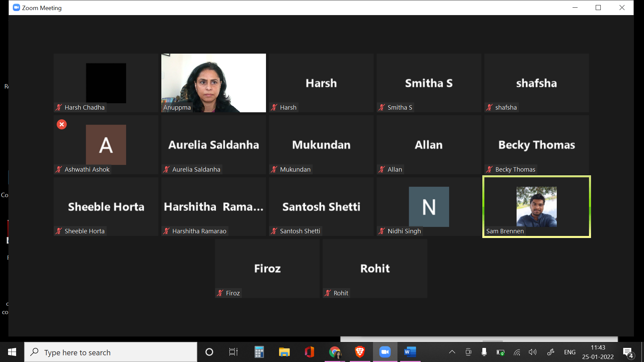Click the muted mic icon beside Harsh Chadha
Viewport: 644px width, 362px height.
[59, 108]
